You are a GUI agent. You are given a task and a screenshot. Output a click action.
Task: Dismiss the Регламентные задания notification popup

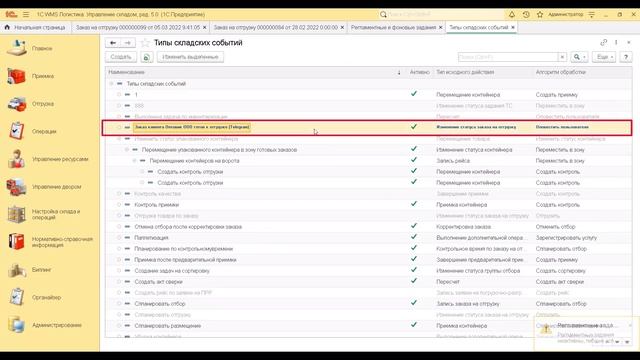[x=630, y=325]
